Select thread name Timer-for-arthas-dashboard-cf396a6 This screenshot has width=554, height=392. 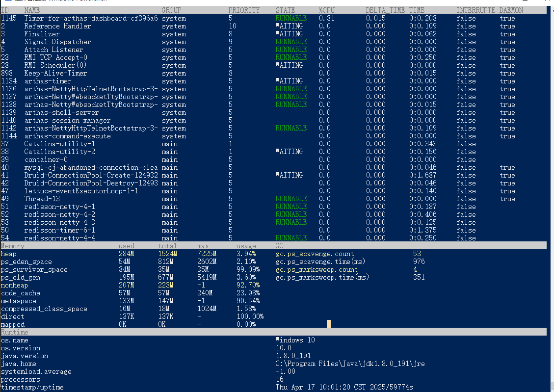point(91,18)
